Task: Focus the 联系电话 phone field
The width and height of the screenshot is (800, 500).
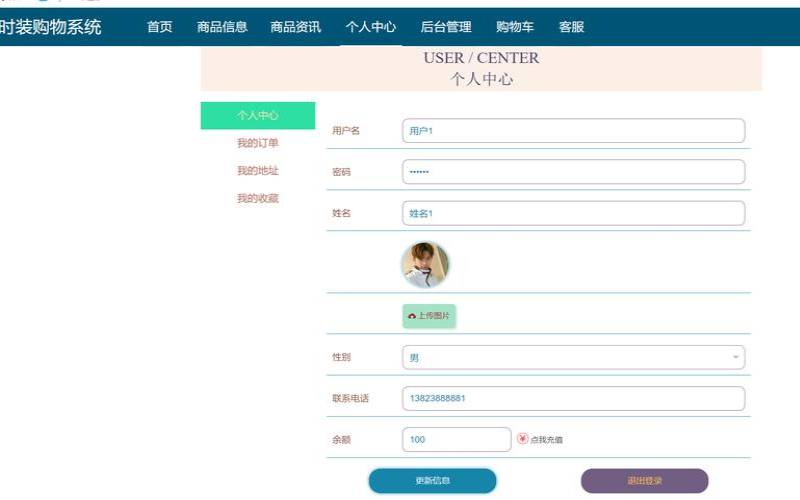Action: (x=573, y=398)
